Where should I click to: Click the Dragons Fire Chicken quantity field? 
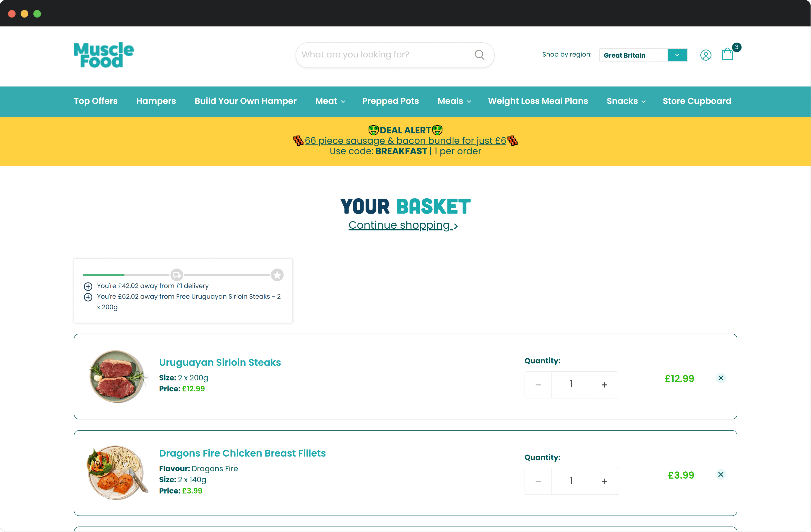point(572,481)
